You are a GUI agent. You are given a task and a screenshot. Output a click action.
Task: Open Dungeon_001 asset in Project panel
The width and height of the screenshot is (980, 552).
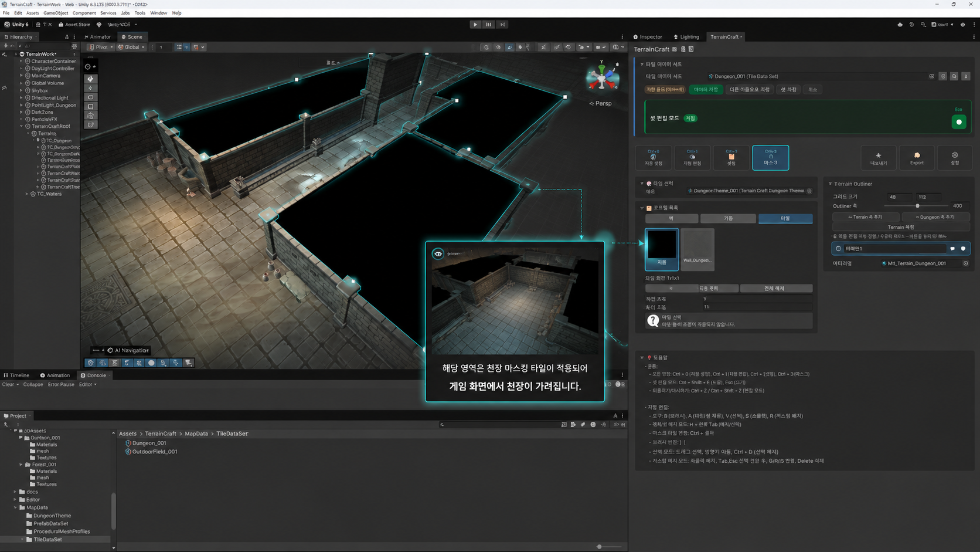point(146,443)
